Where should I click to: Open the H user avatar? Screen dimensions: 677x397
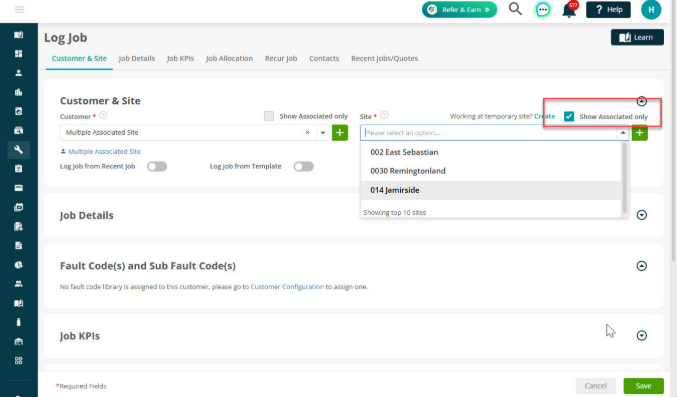[x=651, y=10]
